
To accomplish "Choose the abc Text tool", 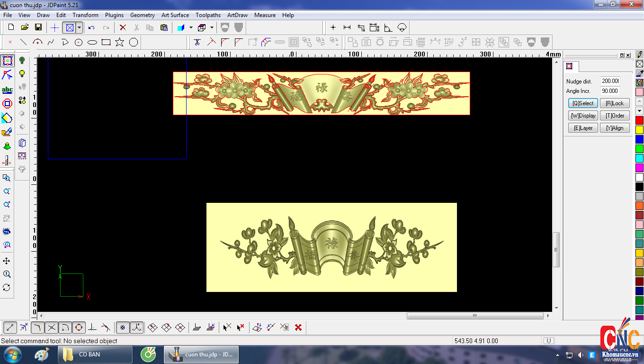I will (x=7, y=90).
